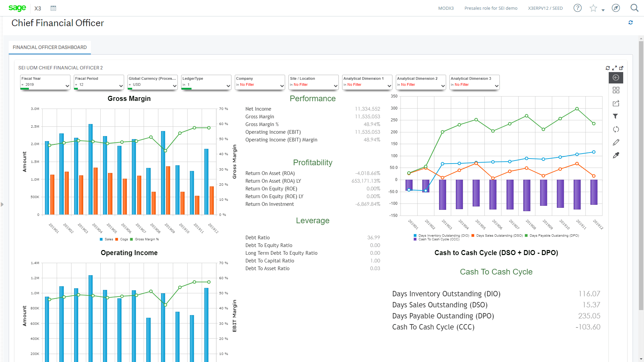
Task: Click the edit pencil icon in sidebar
Action: click(x=616, y=142)
